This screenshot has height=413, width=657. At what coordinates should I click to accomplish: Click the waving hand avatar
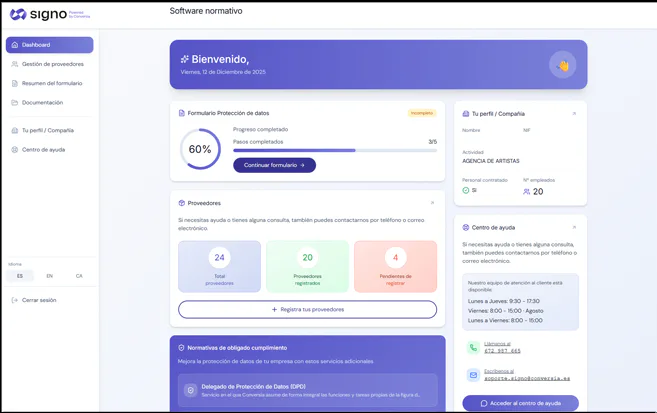coord(562,65)
